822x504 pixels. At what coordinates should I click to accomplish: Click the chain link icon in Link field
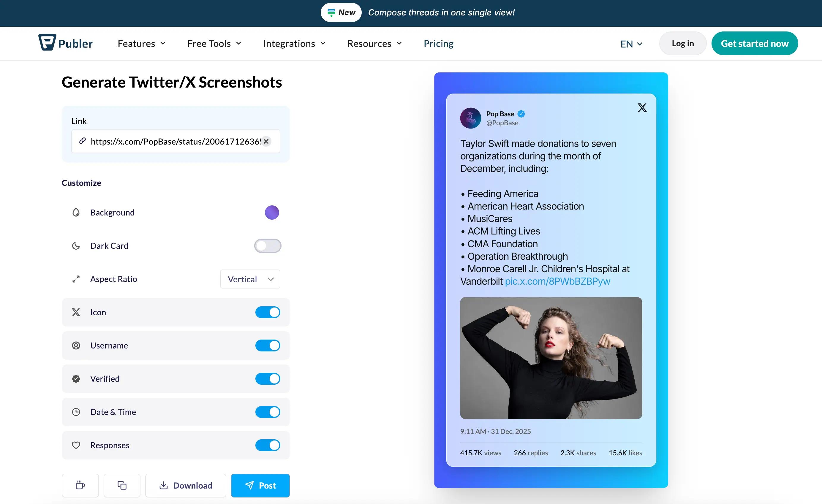pyautogui.click(x=82, y=141)
